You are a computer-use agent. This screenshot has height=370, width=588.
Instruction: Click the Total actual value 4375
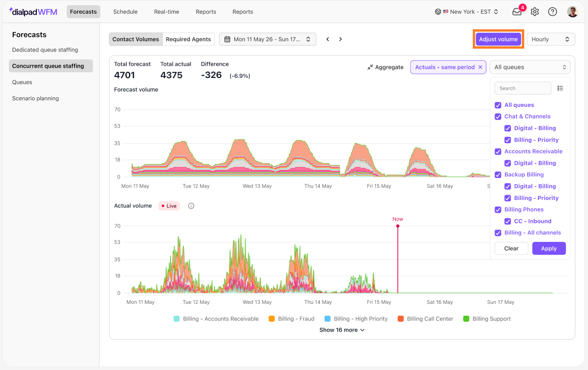pyautogui.click(x=171, y=75)
